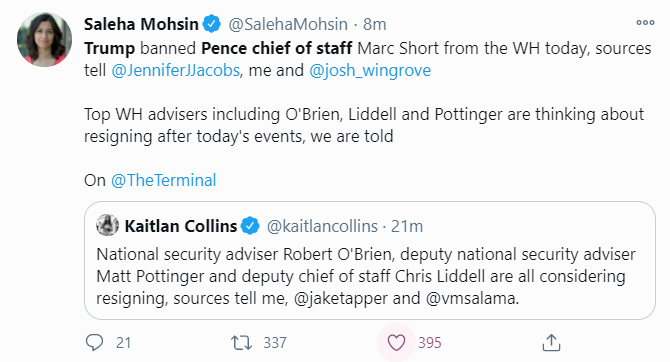
Task: Open the share tweet icon
Action: point(551,342)
